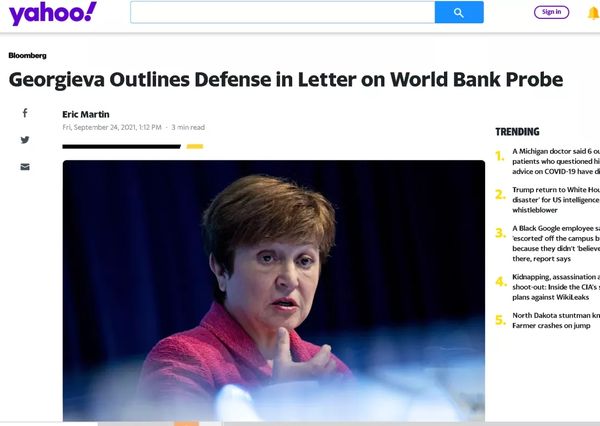Share the article via email icon
Image resolution: width=600 pixels, height=426 pixels.
click(25, 166)
